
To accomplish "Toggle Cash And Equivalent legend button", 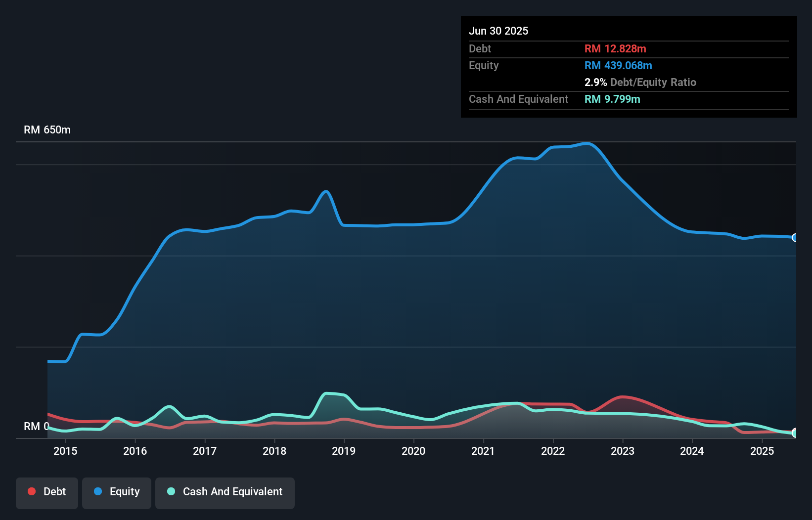I will point(225,492).
